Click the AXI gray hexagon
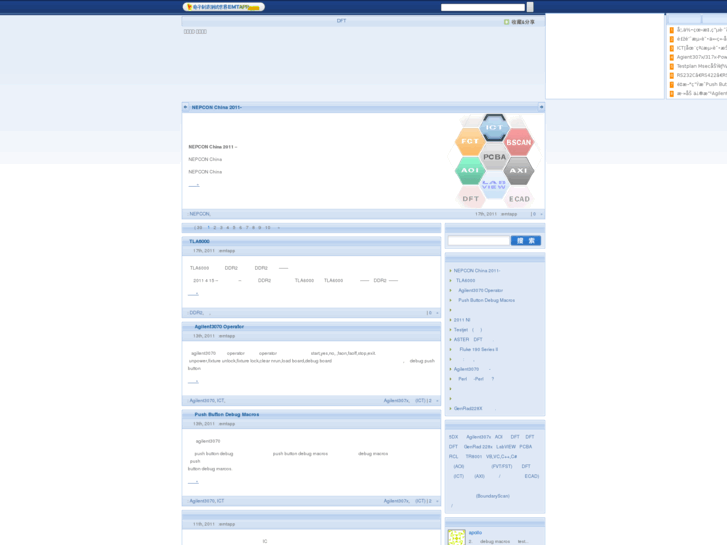727x545 pixels. point(518,170)
